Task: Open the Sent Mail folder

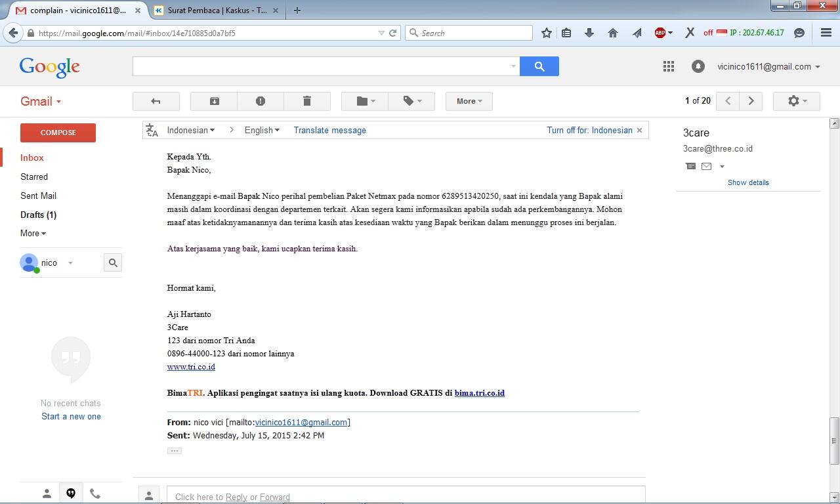Action: click(38, 196)
